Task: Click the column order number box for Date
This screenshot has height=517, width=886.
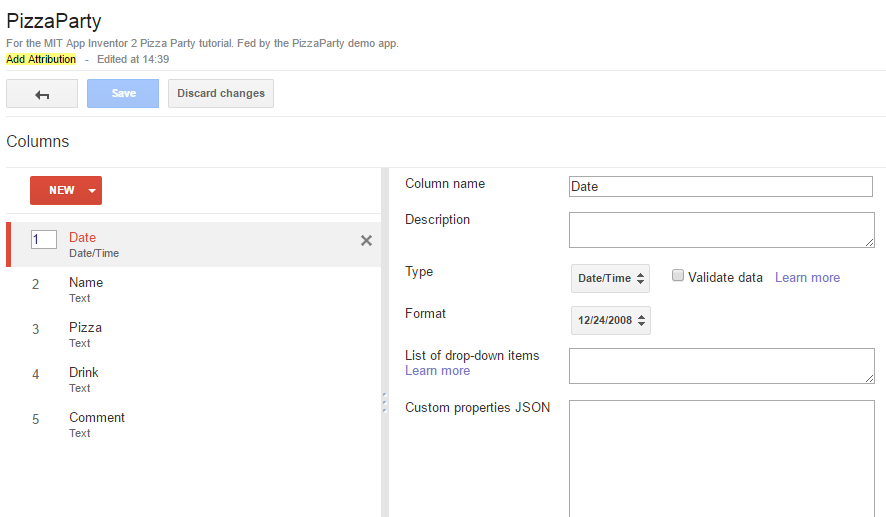Action: pyautogui.click(x=44, y=240)
